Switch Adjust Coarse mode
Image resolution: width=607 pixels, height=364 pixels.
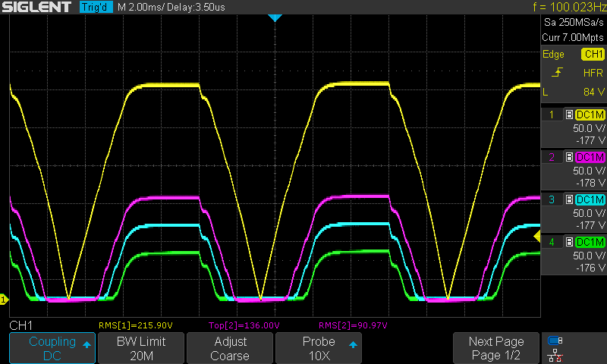(230, 348)
